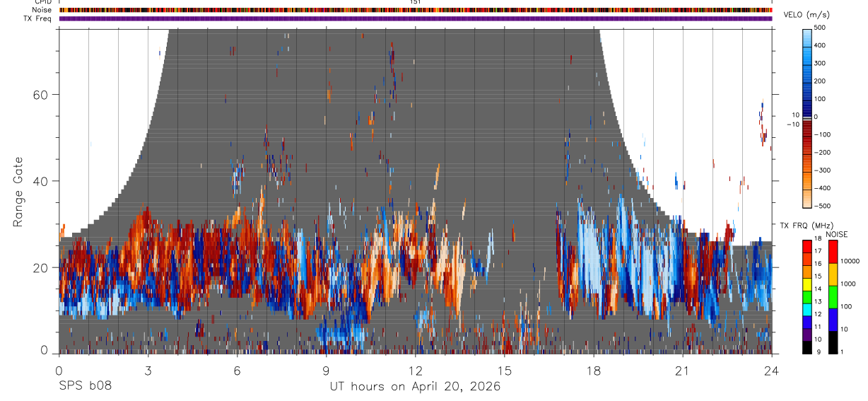Pick the red top segment of NOISE scale

coord(833,252)
